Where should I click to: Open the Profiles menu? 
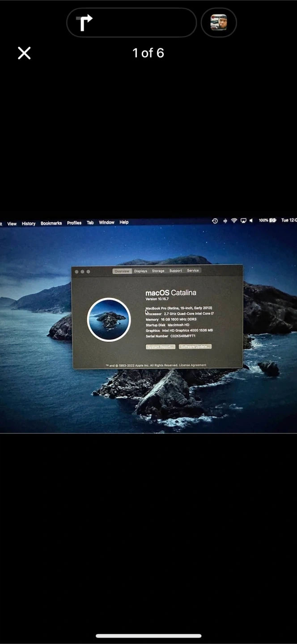(x=74, y=223)
